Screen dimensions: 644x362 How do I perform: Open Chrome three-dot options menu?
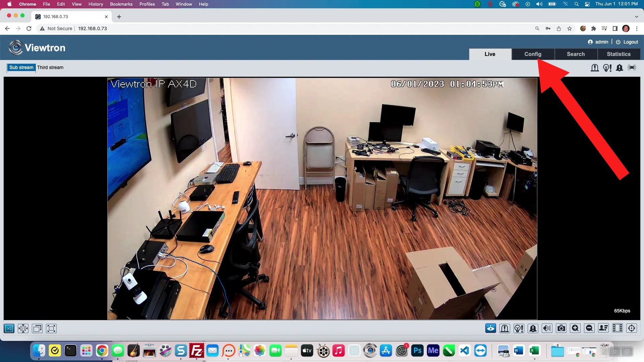click(x=637, y=28)
